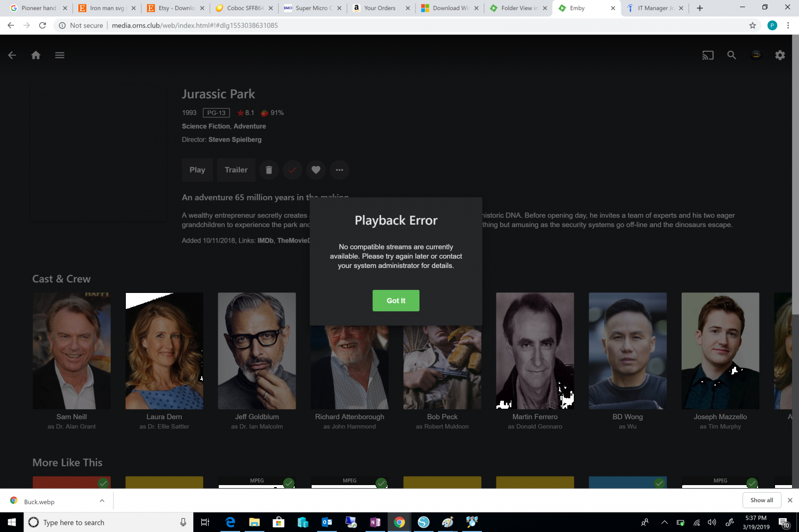Image resolution: width=799 pixels, height=532 pixels.
Task: Dismiss the error with Got It
Action: point(396,300)
